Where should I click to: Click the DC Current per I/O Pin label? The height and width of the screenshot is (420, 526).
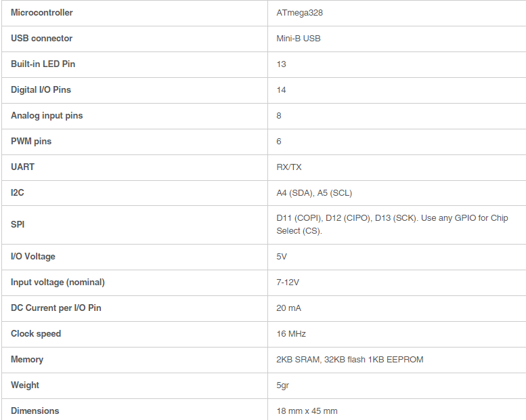point(56,308)
